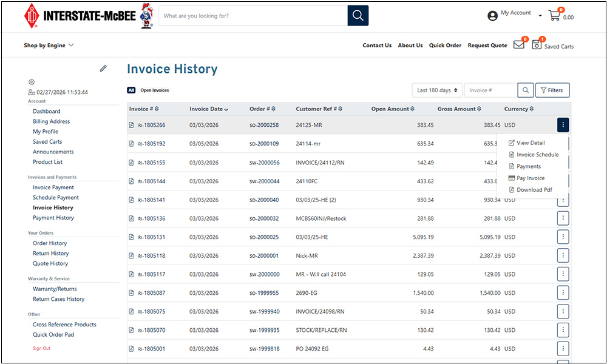Viewport: 607px width, 364px height.
Task: Expand the Last 180 days dropdown
Action: [x=437, y=90]
